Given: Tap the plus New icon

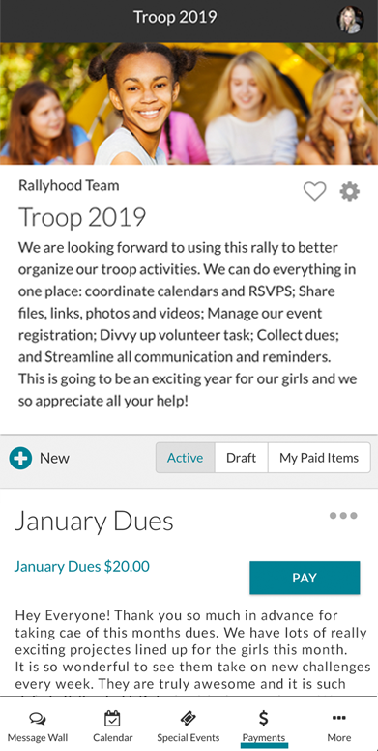Looking at the screenshot, I should point(21,458).
